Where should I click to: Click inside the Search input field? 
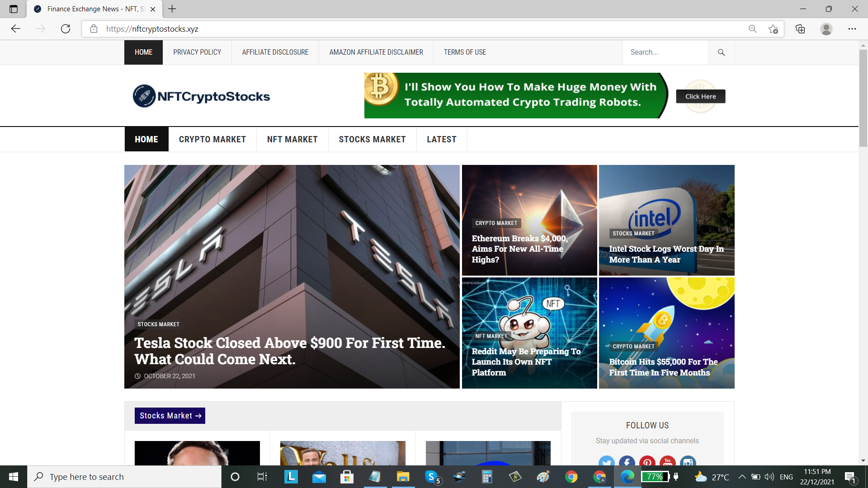pyautogui.click(x=665, y=52)
